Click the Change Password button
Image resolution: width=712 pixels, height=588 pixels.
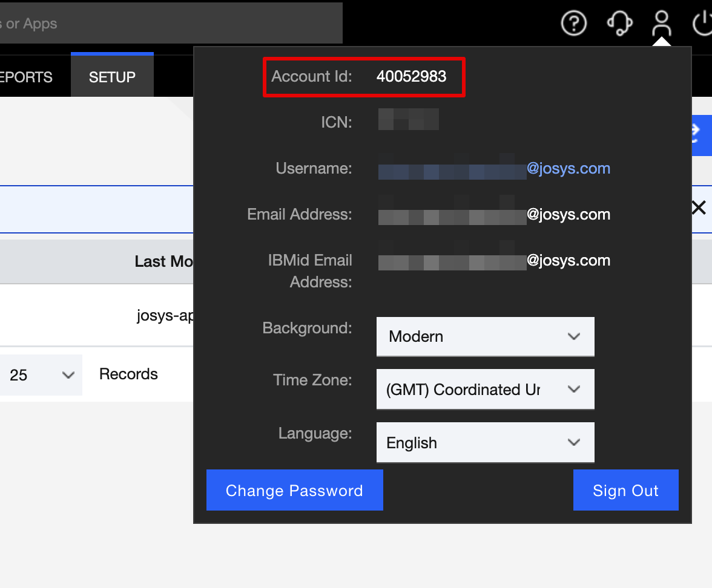[x=294, y=490]
